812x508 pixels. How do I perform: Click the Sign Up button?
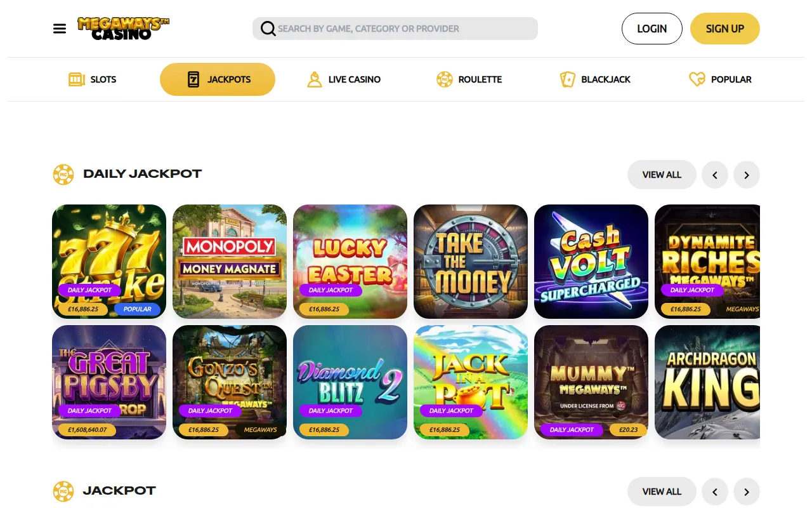coord(725,29)
